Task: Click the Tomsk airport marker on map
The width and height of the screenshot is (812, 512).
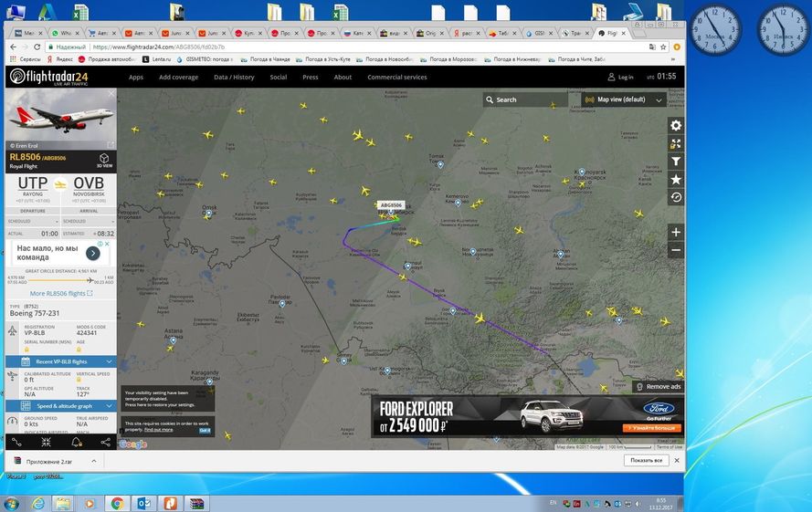Action: pos(440,164)
